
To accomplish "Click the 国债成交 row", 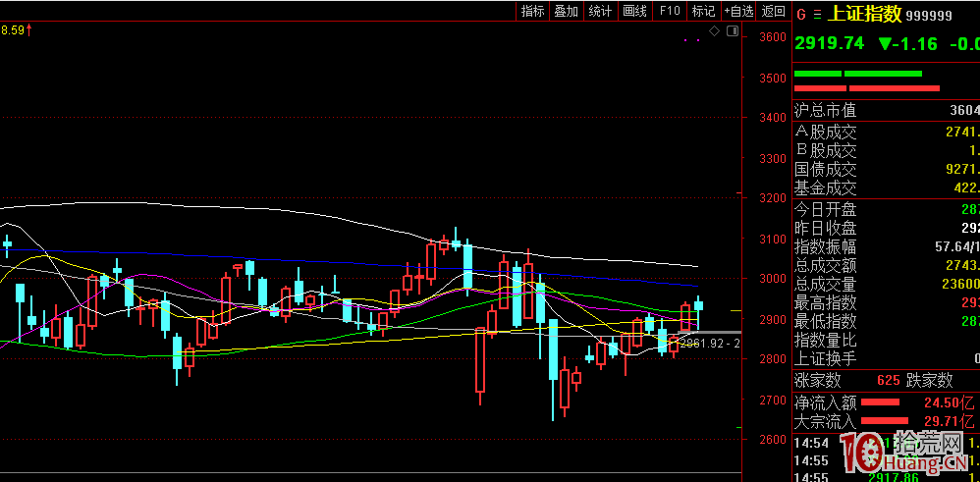I will (x=887, y=170).
